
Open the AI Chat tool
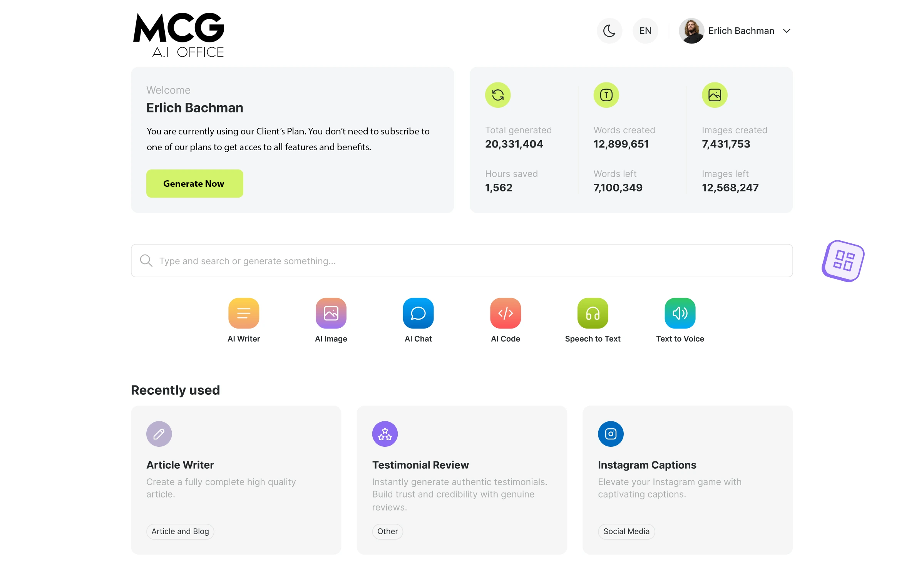418,313
